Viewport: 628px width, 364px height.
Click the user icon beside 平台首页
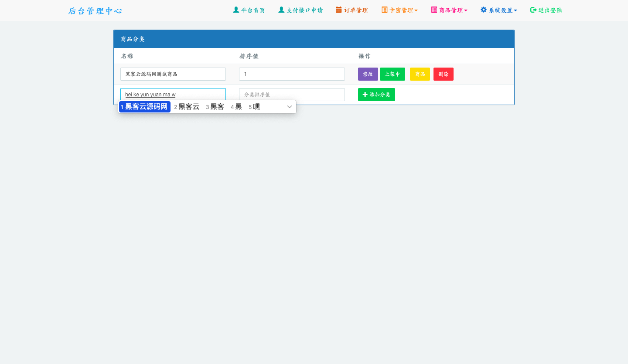(x=236, y=10)
